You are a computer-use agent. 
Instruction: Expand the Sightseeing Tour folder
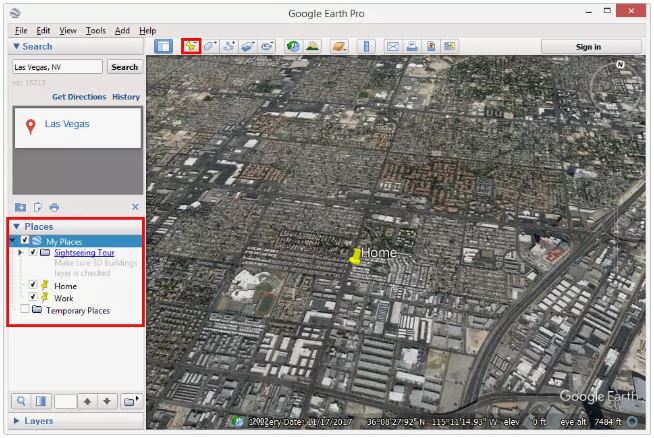pos(20,252)
